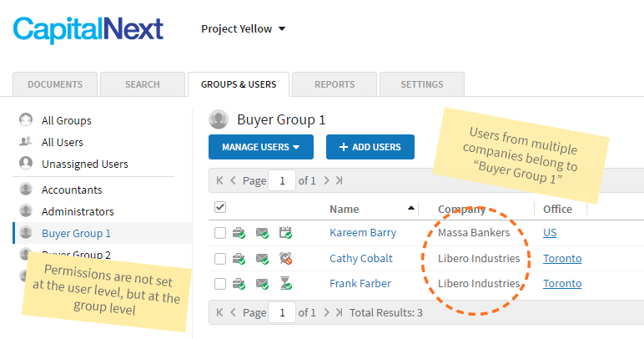Click Kareem Barry's calendar status icon
This screenshot has height=339, width=644.
pyautogui.click(x=286, y=233)
